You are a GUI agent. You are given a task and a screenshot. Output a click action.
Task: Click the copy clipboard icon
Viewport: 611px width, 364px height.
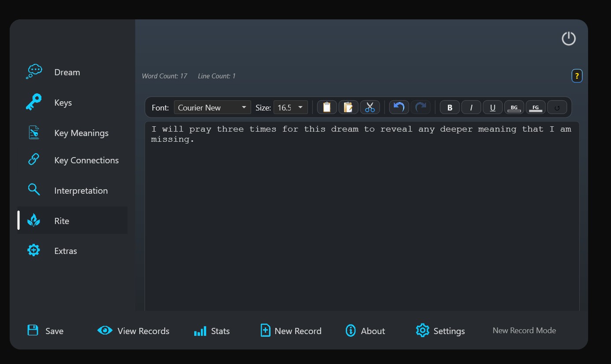click(327, 107)
